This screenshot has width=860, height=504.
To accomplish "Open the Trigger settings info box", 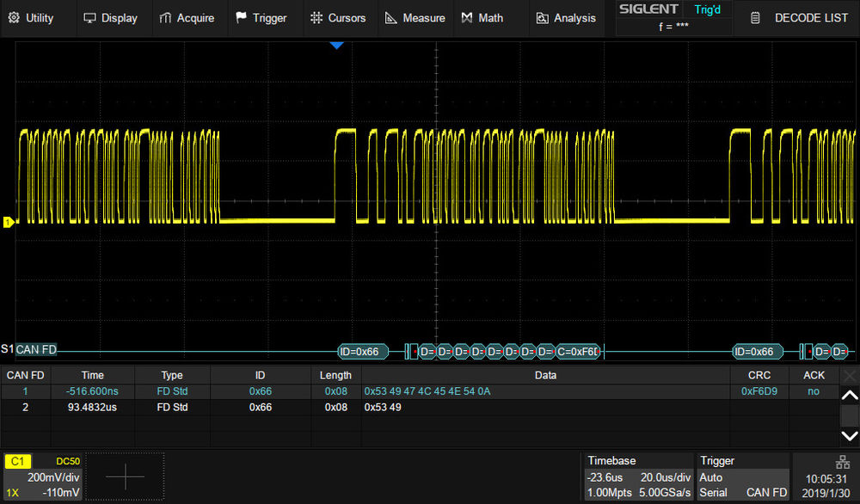I will tap(742, 476).
